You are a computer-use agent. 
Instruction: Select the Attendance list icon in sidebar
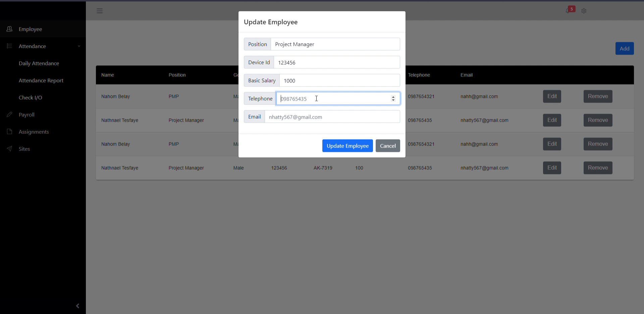point(9,46)
